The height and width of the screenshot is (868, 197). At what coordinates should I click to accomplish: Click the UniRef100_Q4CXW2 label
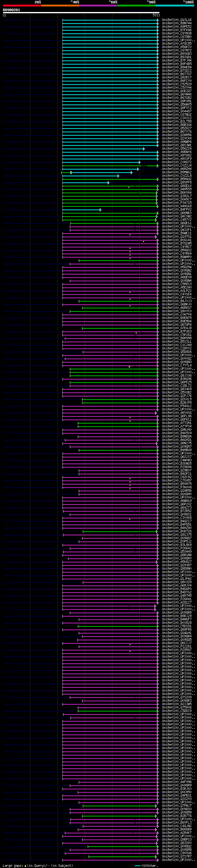tap(177, 217)
